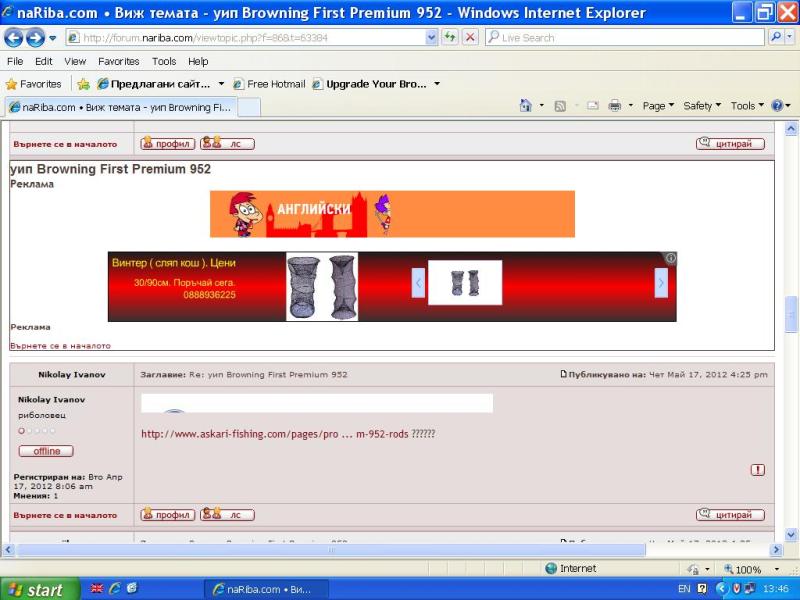This screenshot has height=600, width=800.
Task: Expand the Safety dropdown menu
Action: click(x=702, y=106)
